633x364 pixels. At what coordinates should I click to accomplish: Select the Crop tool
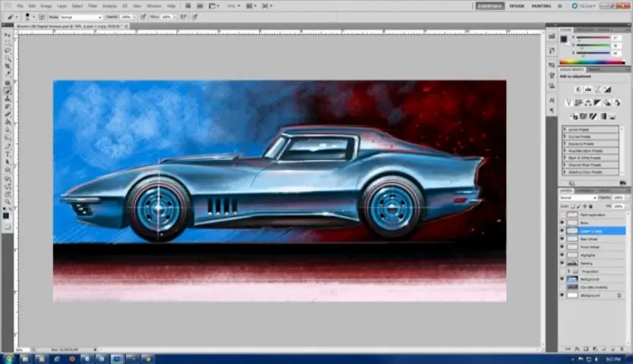pyautogui.click(x=8, y=67)
